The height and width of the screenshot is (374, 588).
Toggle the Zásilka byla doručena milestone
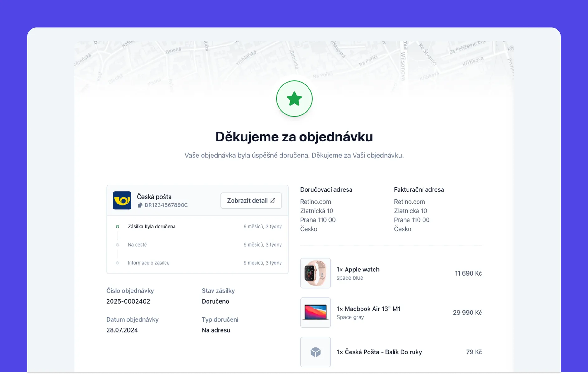[x=151, y=227]
